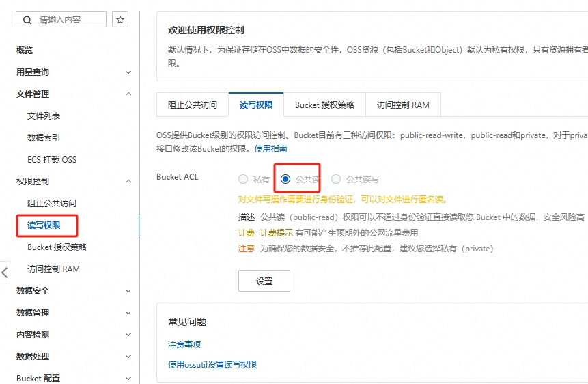
Task: Collapse the sidebar with the left arrow
Action: pos(5,273)
